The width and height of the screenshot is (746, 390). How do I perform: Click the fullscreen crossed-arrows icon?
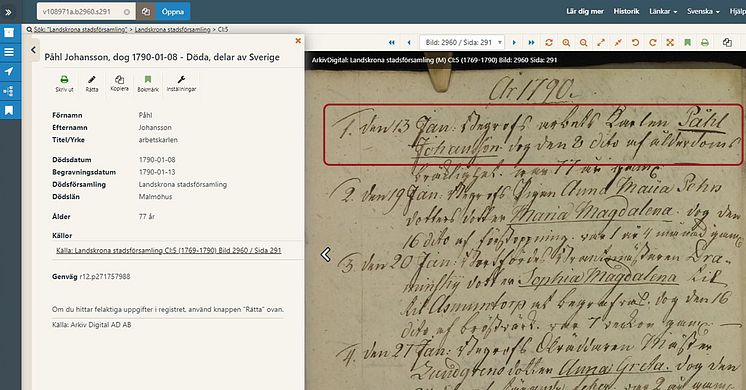point(670,42)
